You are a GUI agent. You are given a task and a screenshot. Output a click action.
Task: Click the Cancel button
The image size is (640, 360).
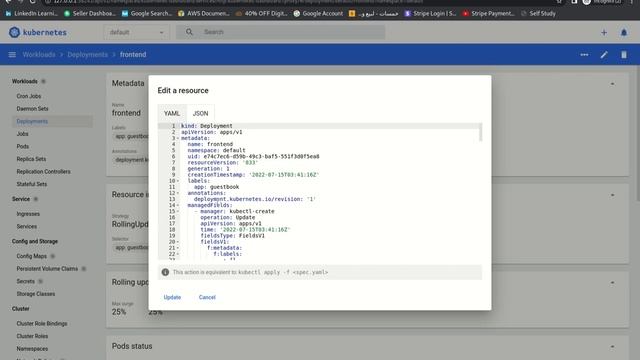point(207,297)
